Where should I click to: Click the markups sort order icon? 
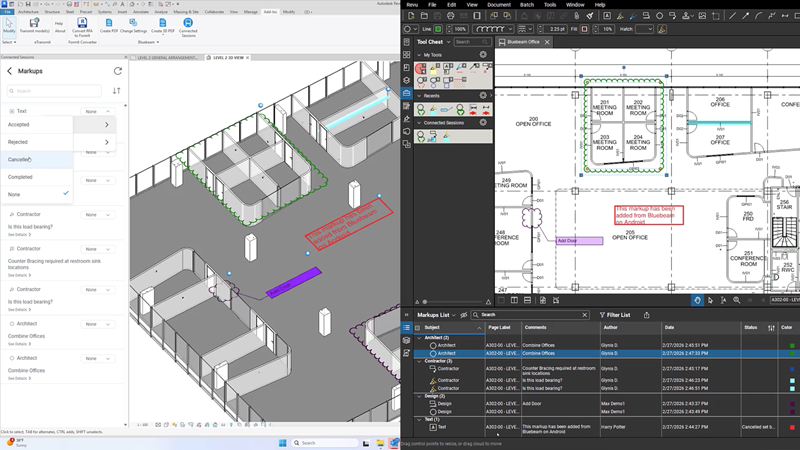point(117,91)
